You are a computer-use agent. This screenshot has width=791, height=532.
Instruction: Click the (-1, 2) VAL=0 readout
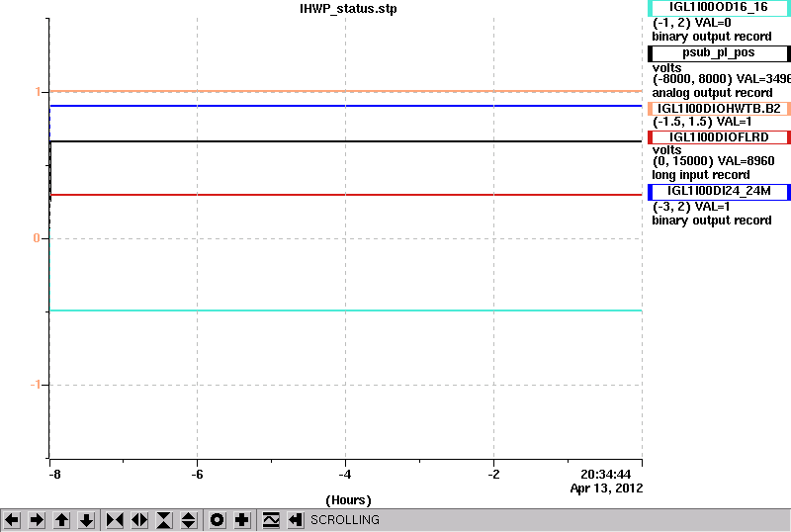click(691, 23)
